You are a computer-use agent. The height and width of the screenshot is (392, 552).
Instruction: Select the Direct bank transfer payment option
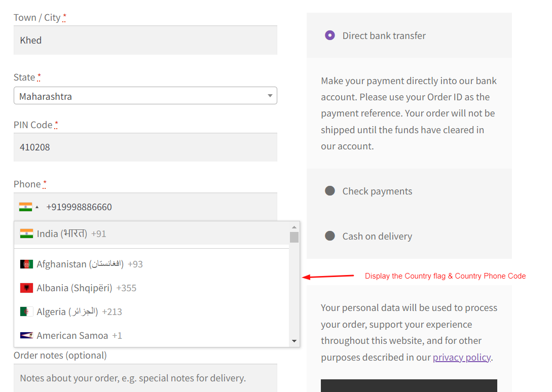[x=330, y=35]
